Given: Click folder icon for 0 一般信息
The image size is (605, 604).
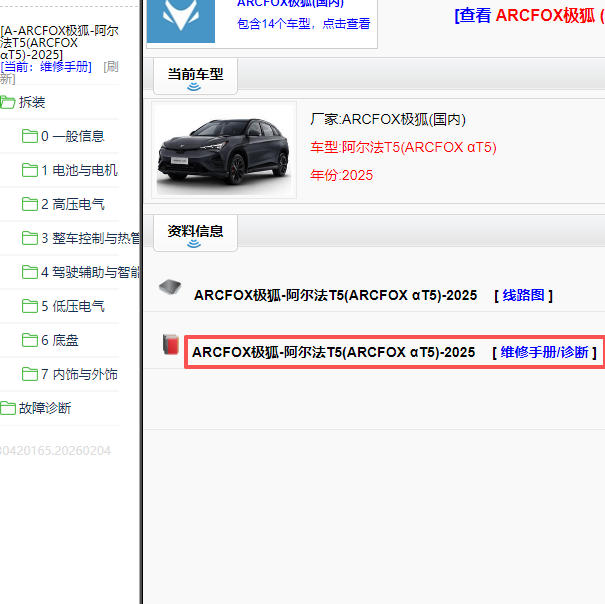Looking at the screenshot, I should 30,136.
